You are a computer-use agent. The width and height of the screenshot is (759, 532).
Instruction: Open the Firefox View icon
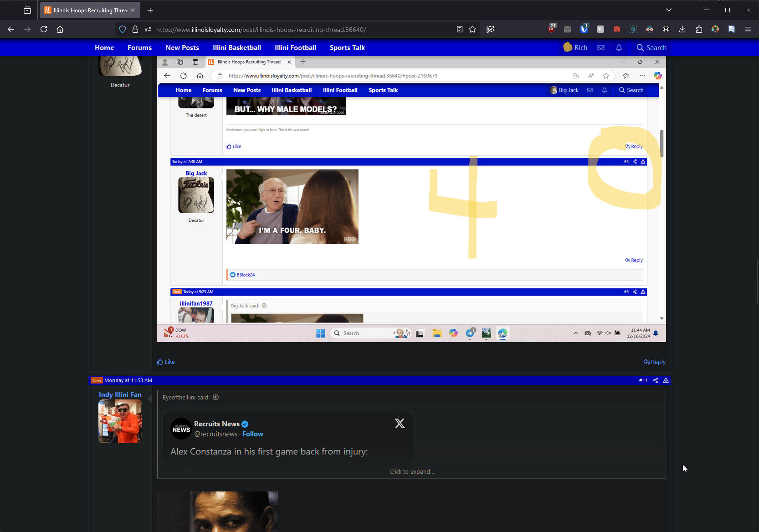[x=27, y=10]
